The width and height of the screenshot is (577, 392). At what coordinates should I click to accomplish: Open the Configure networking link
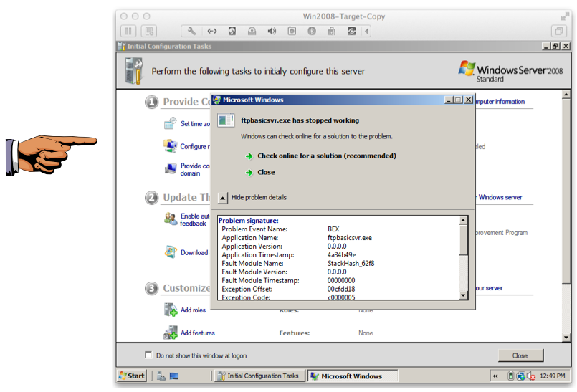pos(195,146)
